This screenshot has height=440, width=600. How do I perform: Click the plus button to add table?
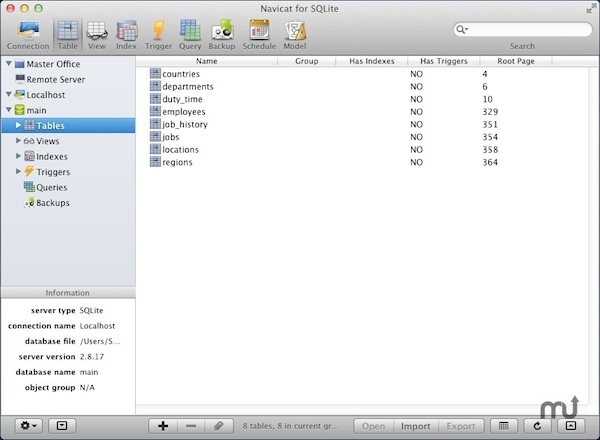[163, 426]
